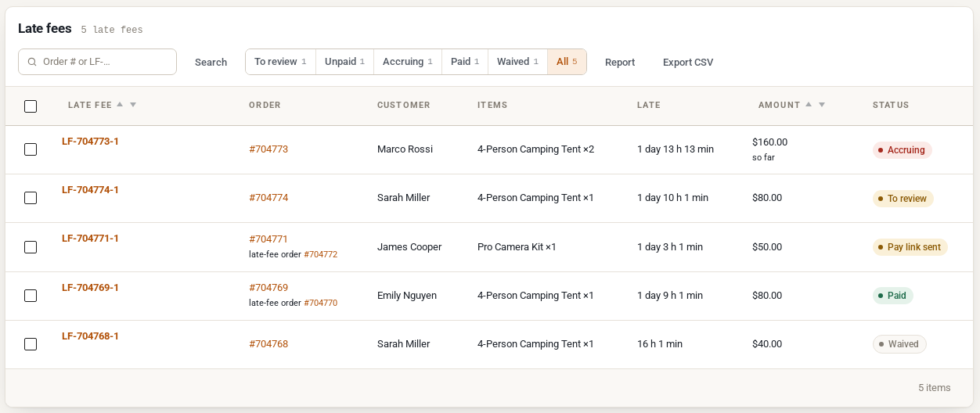Click the $160.00 amount

(769, 142)
